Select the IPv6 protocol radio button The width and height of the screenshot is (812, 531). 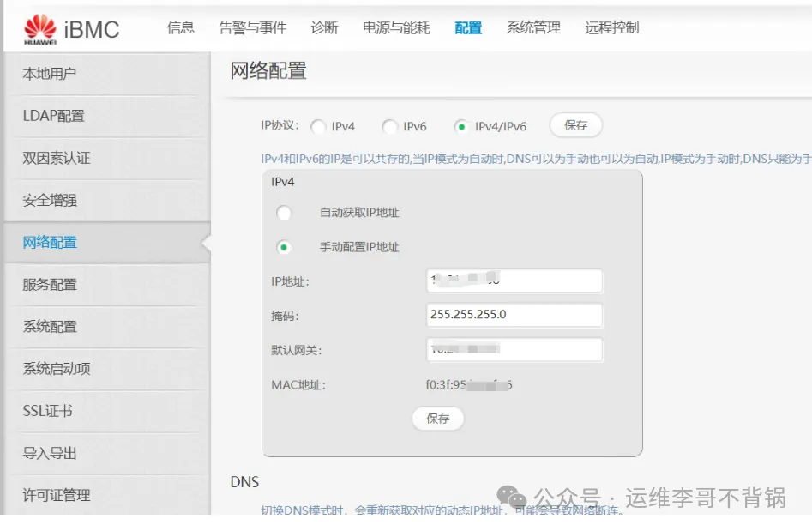[x=390, y=127]
